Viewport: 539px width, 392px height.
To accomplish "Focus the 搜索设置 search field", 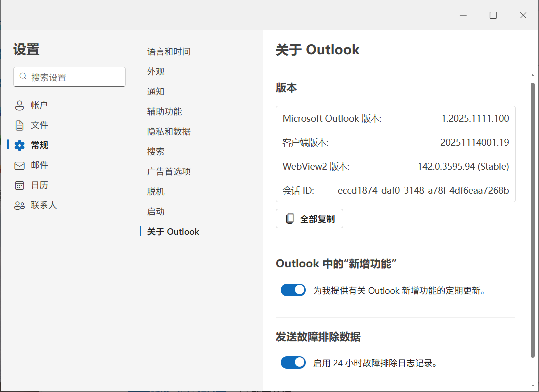I will [x=70, y=77].
